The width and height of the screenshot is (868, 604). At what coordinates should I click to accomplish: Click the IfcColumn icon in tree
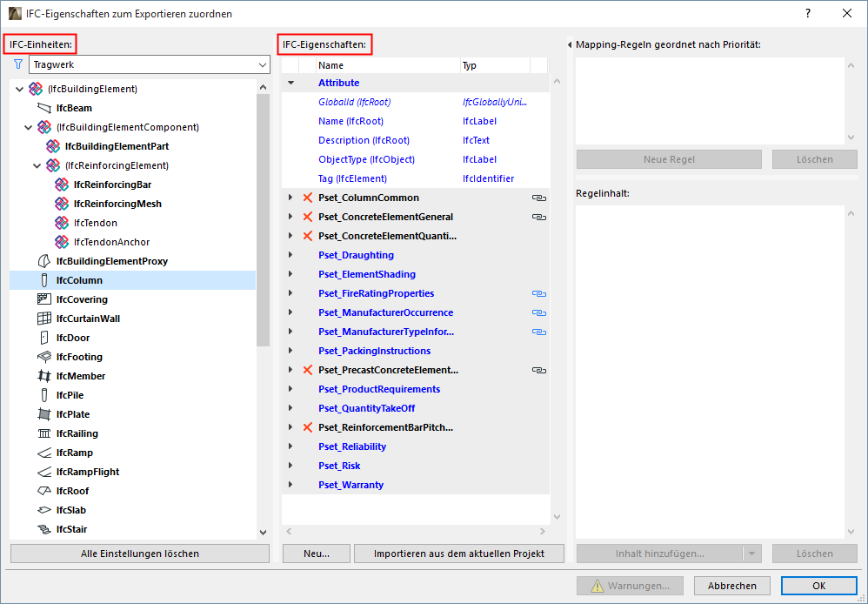[44, 280]
